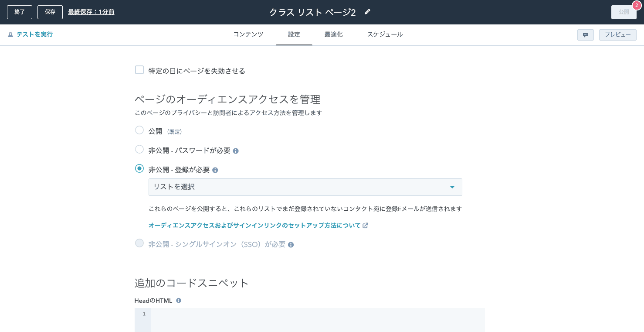Select the 公開 (既定) radio option
This screenshot has width=644, height=332.
pyautogui.click(x=139, y=130)
